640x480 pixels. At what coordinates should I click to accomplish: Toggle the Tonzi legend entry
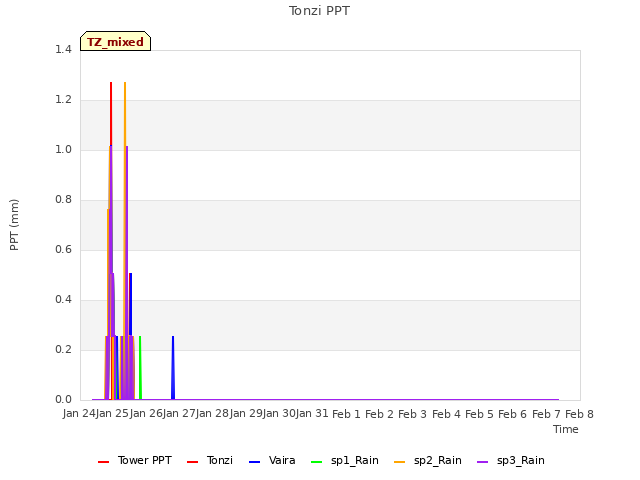coord(210,460)
